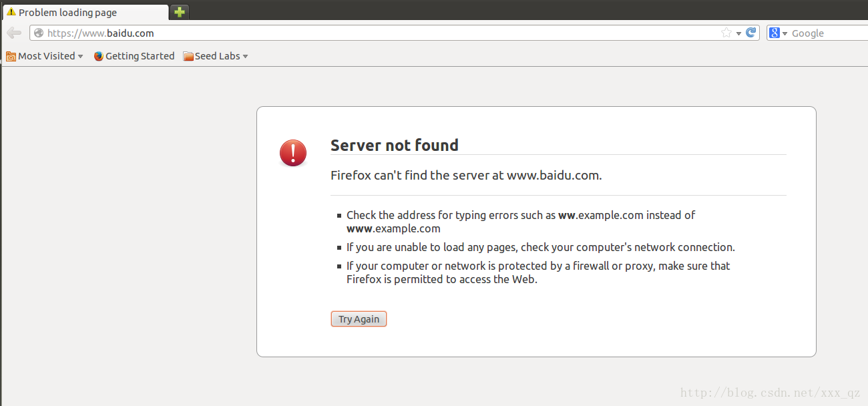Open a new tab with plus icon
Image resolution: width=868 pixels, height=406 pixels.
[x=179, y=12]
